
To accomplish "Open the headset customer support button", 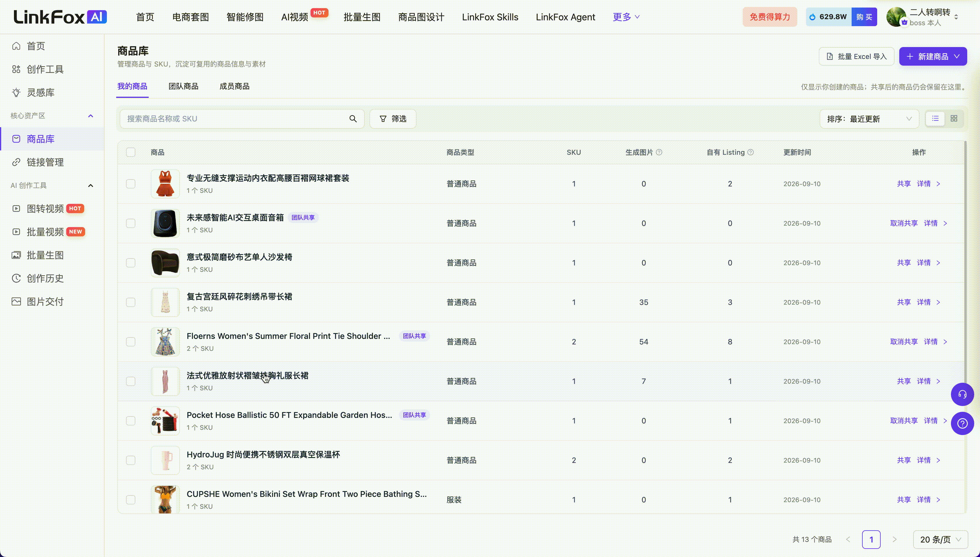I will [962, 394].
